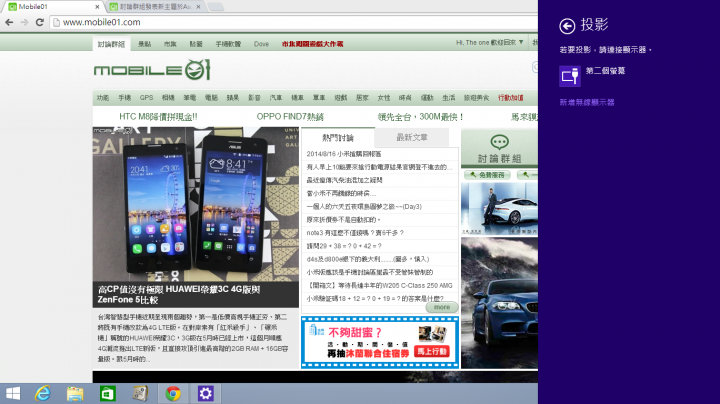Open the Dove top tab
The width and height of the screenshot is (720, 404).
coord(261,44)
